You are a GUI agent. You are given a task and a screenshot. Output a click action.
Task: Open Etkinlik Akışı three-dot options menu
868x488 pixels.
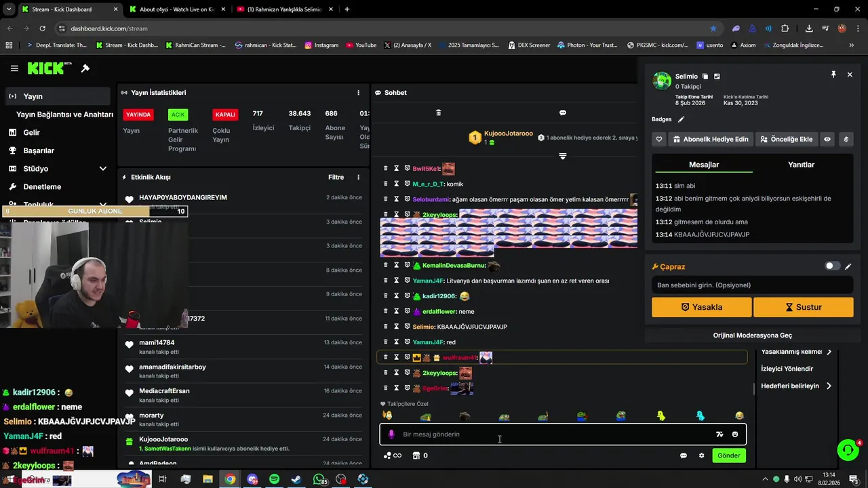tap(359, 178)
